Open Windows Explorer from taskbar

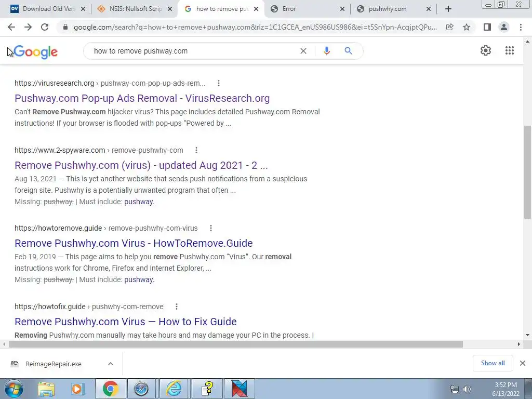(x=46, y=389)
